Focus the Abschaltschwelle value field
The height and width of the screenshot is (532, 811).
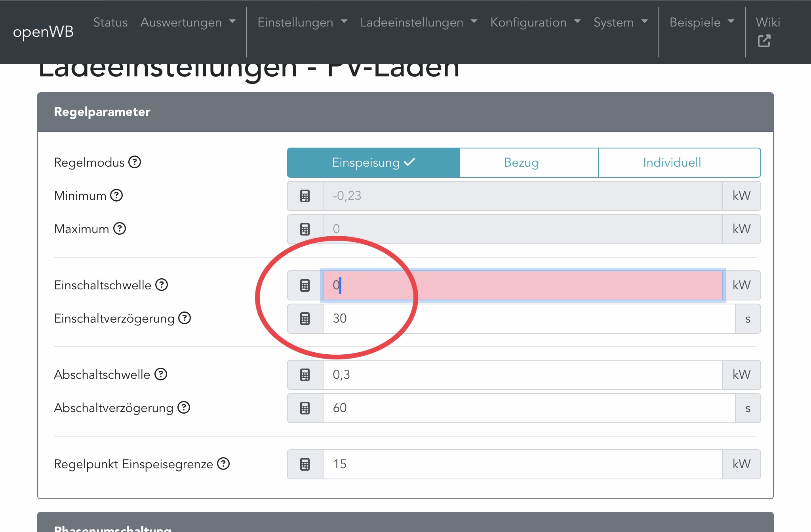[523, 375]
